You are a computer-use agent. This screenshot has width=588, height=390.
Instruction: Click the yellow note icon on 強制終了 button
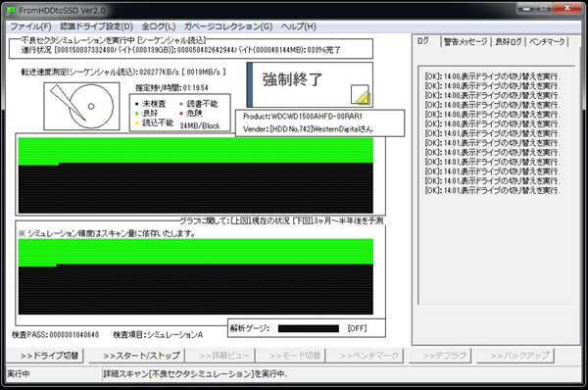pos(361,95)
